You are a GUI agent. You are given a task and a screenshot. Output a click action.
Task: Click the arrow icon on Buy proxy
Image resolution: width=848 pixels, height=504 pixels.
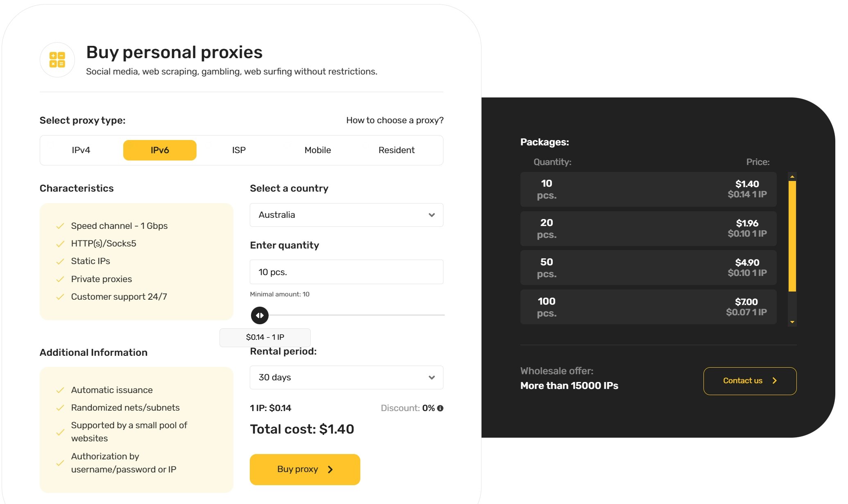tap(330, 470)
